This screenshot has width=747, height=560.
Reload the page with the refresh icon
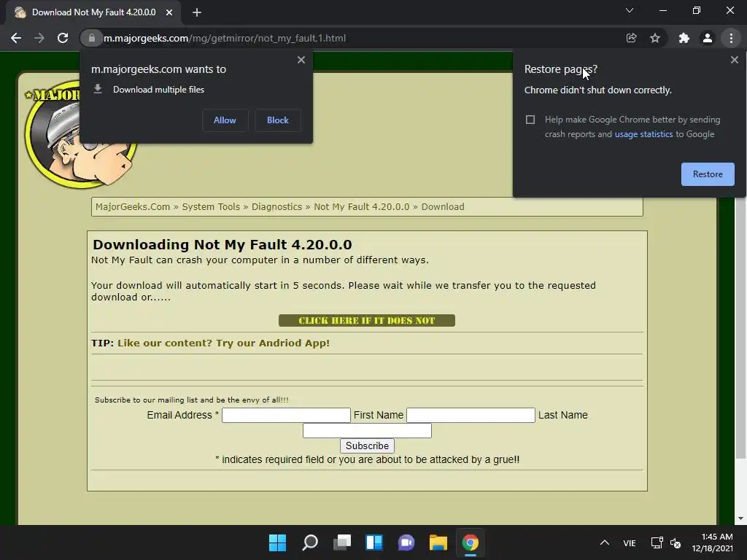63,38
